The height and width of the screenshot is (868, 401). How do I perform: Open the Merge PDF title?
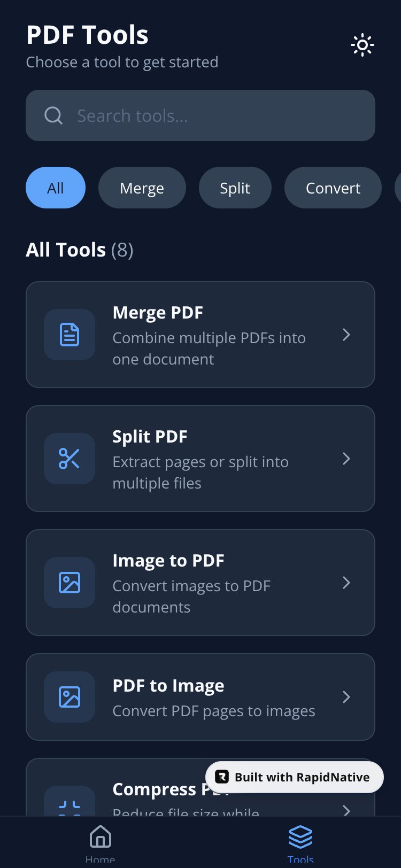pos(158,312)
